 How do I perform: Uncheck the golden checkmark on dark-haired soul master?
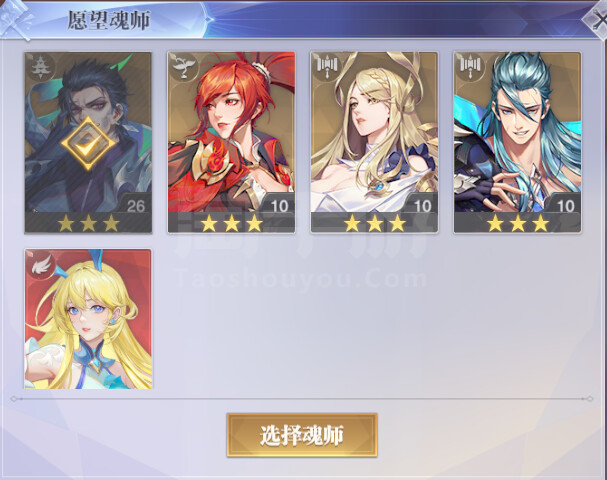tap(88, 143)
